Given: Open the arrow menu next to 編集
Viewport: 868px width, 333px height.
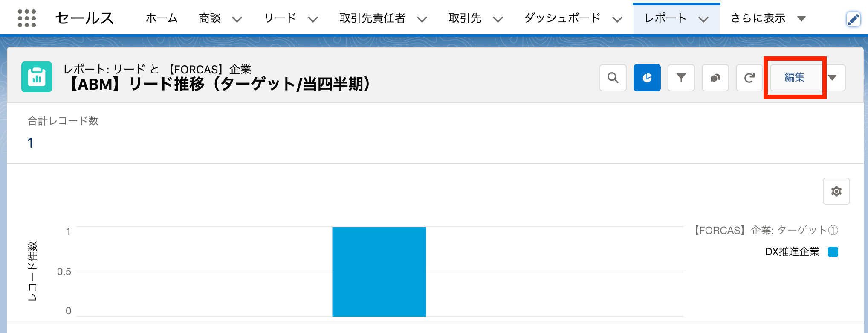Looking at the screenshot, I should 832,78.
